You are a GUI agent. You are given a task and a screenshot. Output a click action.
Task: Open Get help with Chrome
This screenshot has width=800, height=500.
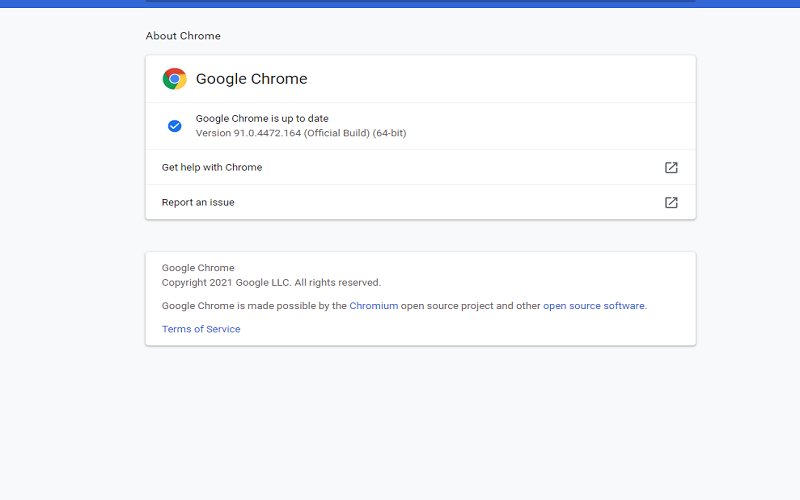click(x=212, y=168)
